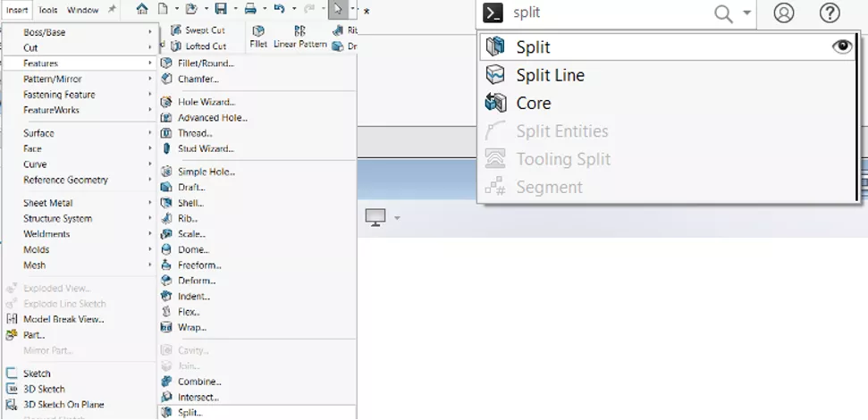Select the Split search result
This screenshot has width=868, height=420.
coord(667,47)
